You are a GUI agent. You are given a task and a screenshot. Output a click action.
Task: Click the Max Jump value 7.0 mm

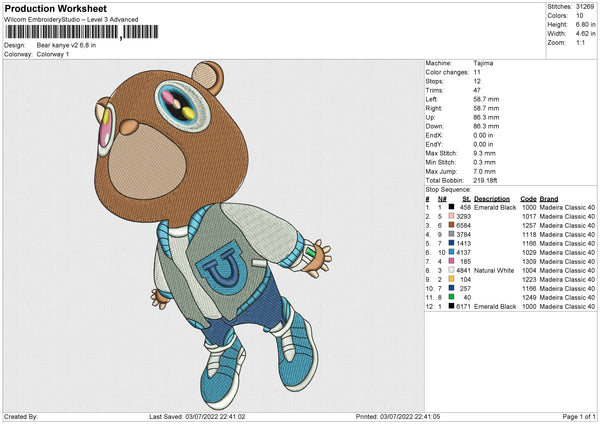(484, 172)
